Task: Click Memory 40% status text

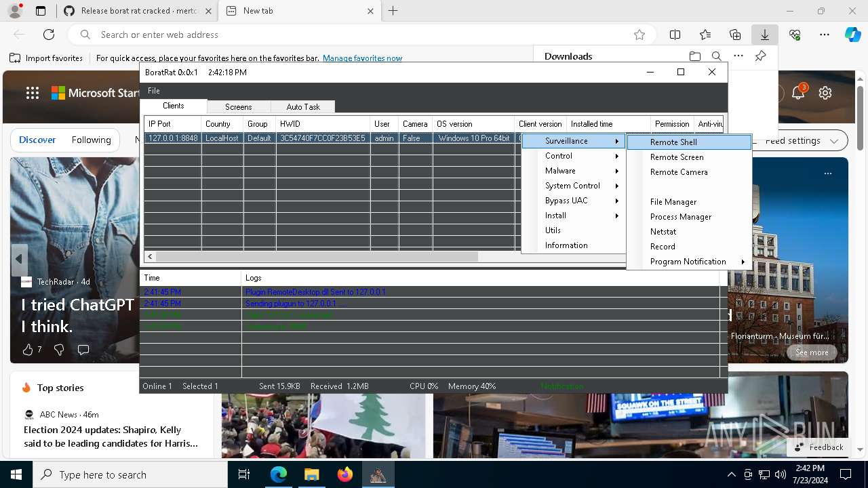Action: click(x=472, y=386)
